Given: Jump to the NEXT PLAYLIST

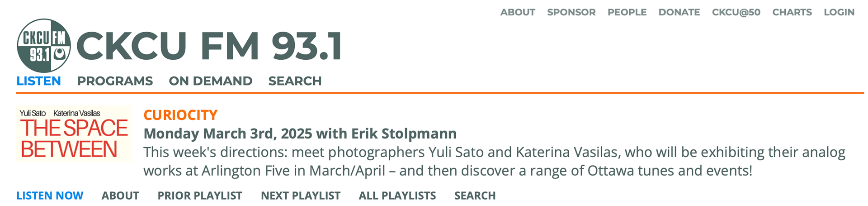Looking at the screenshot, I should pos(300,196).
